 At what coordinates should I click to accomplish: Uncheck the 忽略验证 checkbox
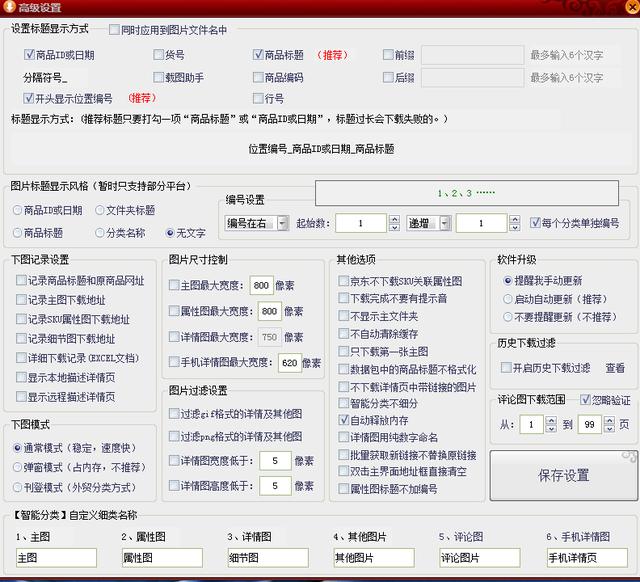pyautogui.click(x=586, y=400)
